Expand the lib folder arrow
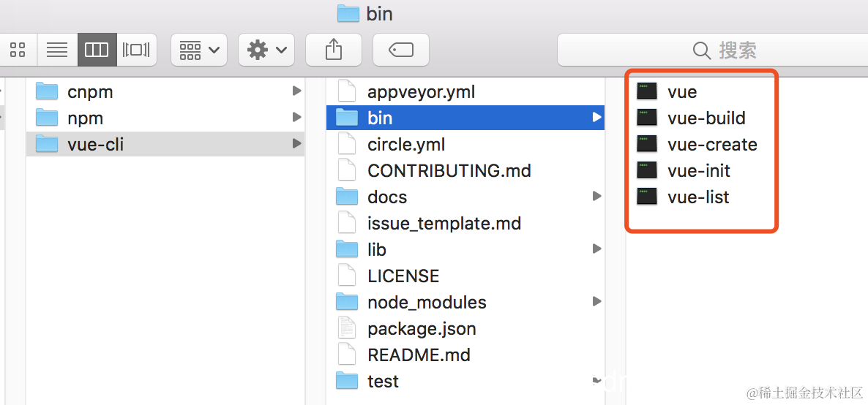This screenshot has height=405, width=868. point(596,249)
